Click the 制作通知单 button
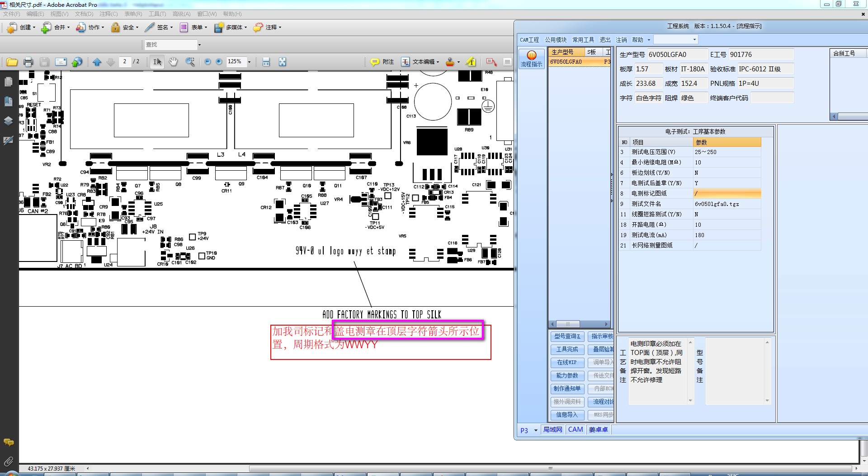Screen dimensions: 868x476 (x=567, y=389)
